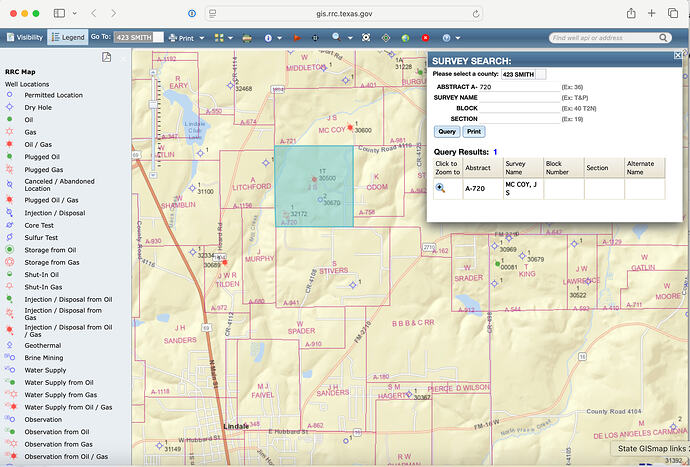Viewport: 690px width, 467px height.
Task: Click the red flag icon in toolbar
Action: pyautogui.click(x=295, y=37)
